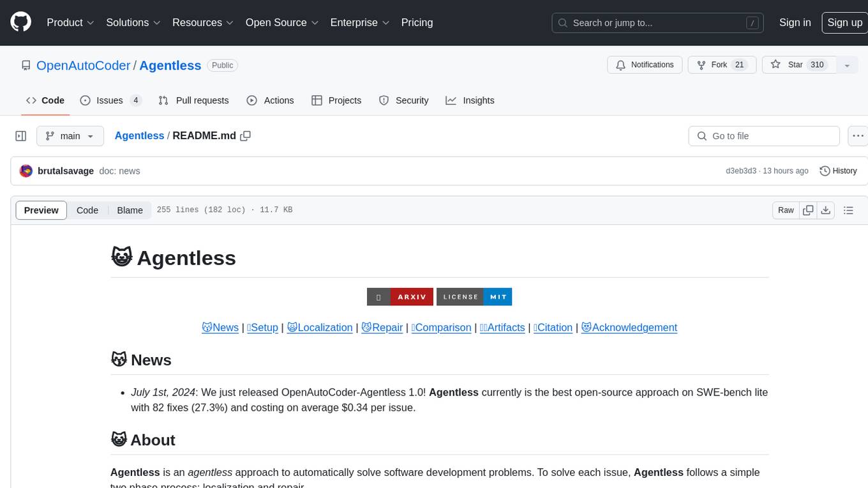This screenshot has width=868, height=488.
Task: Open the Agentless breadcrumb folder
Action: (x=139, y=135)
